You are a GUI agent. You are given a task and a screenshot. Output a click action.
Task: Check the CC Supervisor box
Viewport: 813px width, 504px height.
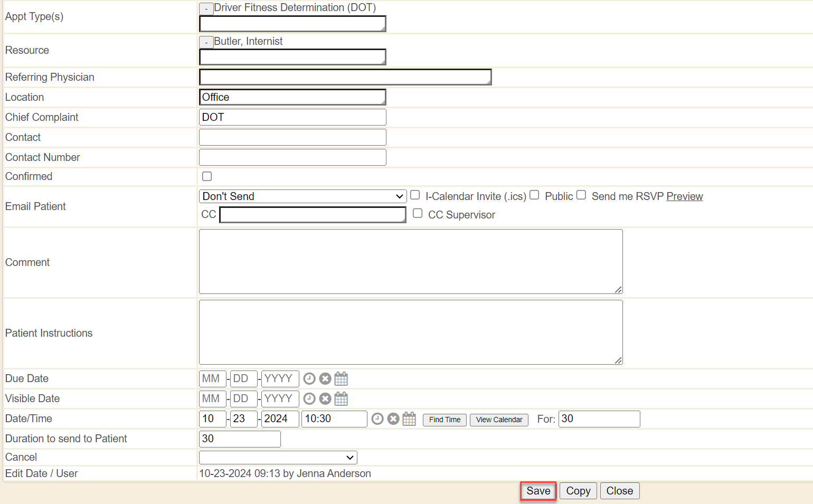(418, 213)
